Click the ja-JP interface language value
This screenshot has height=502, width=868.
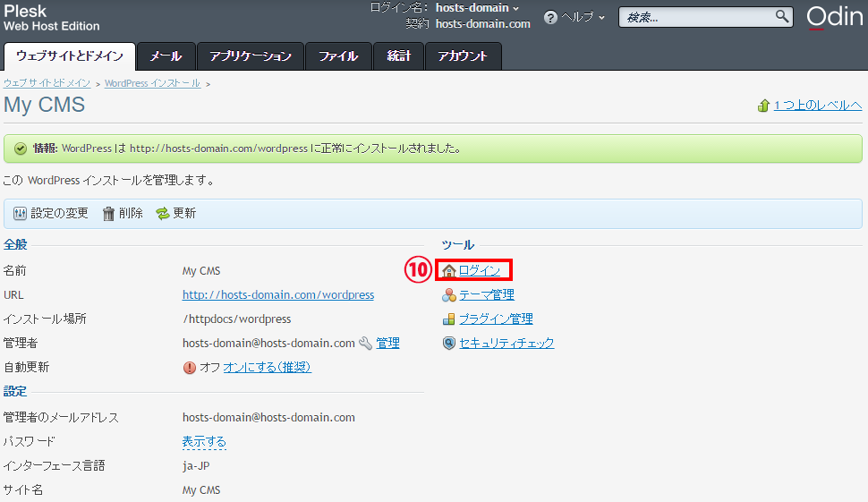pyautogui.click(x=196, y=466)
